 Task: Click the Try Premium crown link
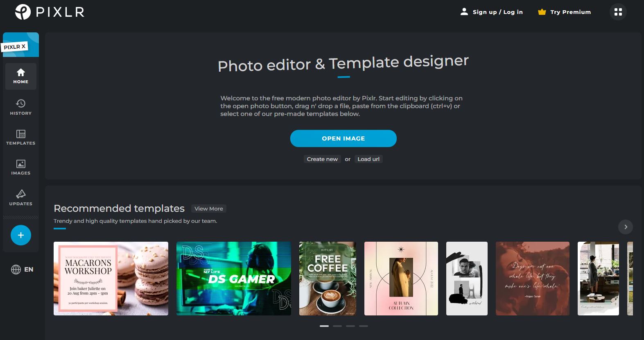(x=564, y=12)
